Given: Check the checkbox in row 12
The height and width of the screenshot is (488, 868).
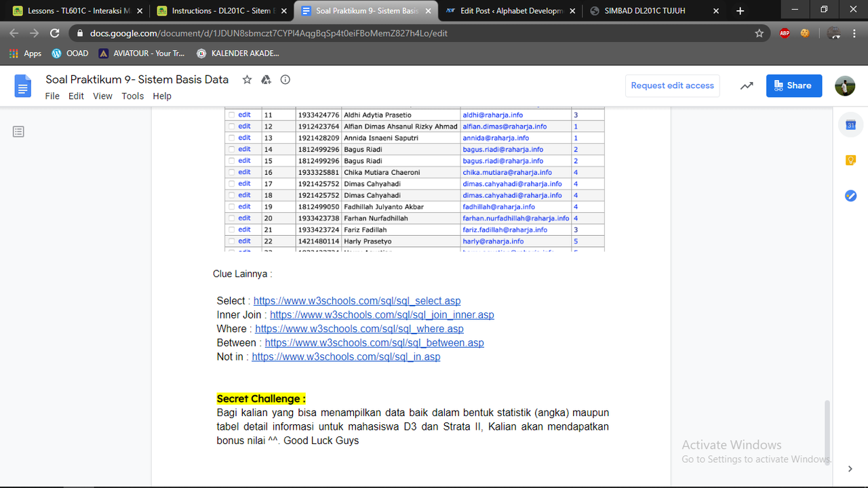Looking at the screenshot, I should point(231,127).
